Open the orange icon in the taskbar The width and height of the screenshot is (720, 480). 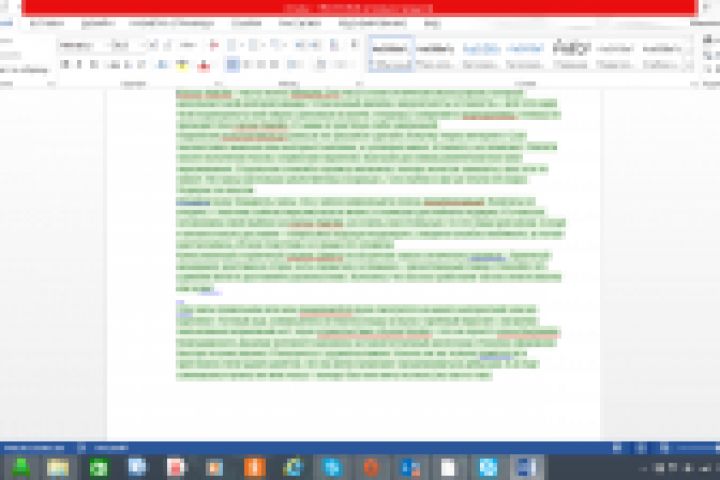click(x=255, y=468)
